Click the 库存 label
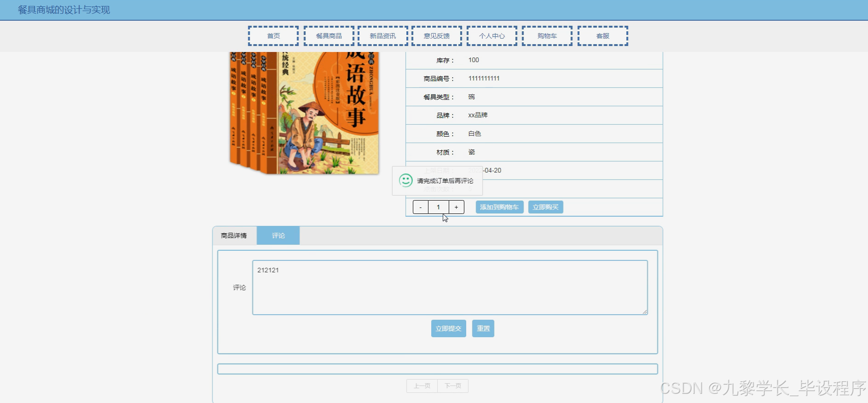 (445, 60)
